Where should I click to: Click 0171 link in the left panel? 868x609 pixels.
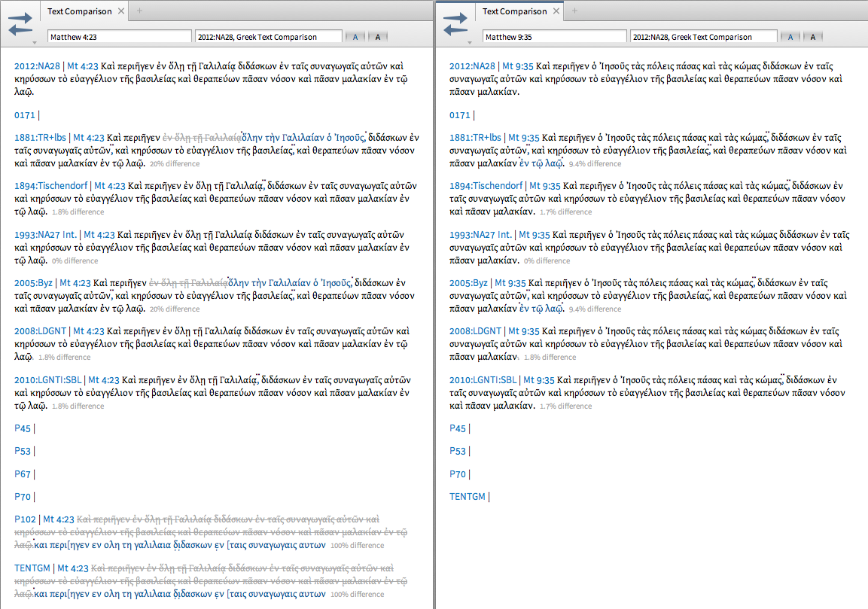[x=25, y=115]
